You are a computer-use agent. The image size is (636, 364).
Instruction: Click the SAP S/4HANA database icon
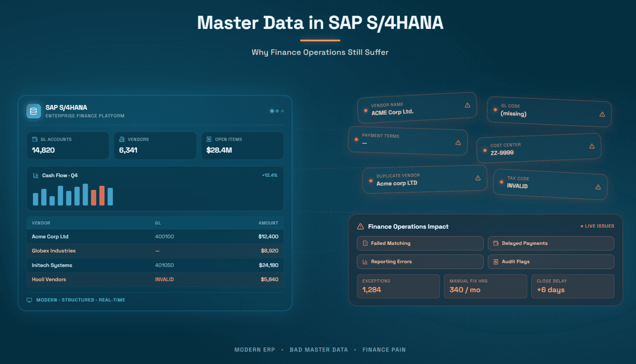[x=34, y=111]
